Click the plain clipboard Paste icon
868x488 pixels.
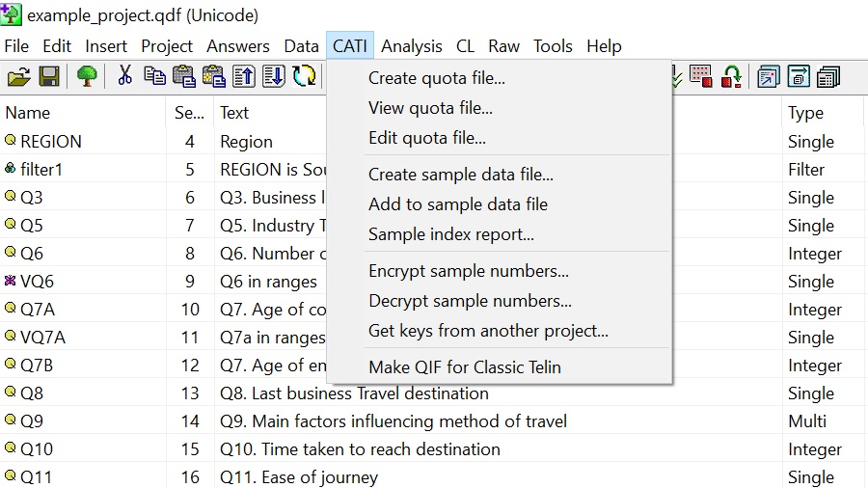tap(184, 76)
